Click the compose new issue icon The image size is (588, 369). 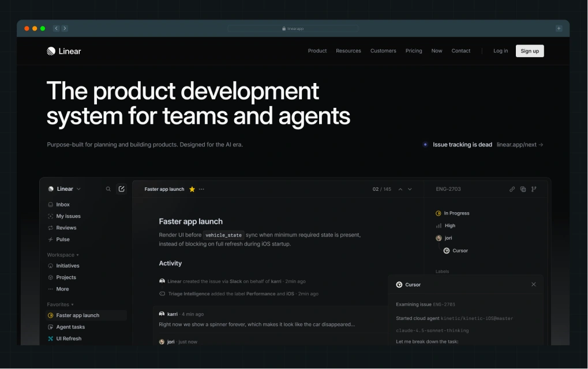[122, 189]
